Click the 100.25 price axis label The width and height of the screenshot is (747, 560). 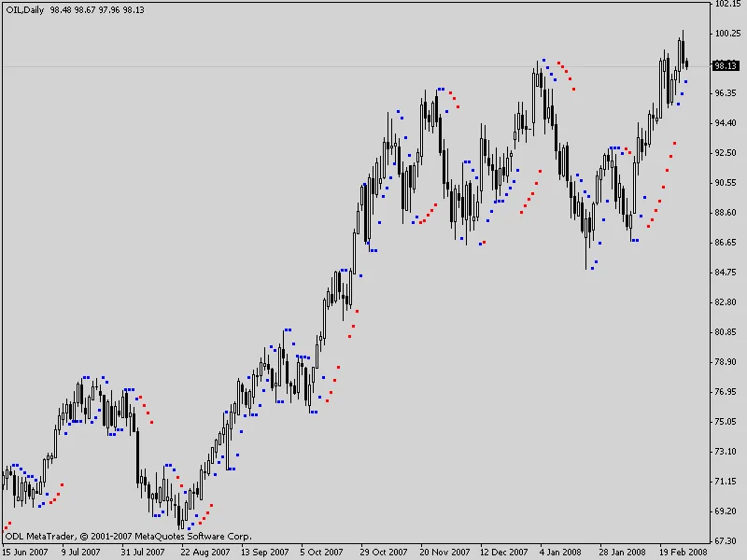pyautogui.click(x=726, y=34)
